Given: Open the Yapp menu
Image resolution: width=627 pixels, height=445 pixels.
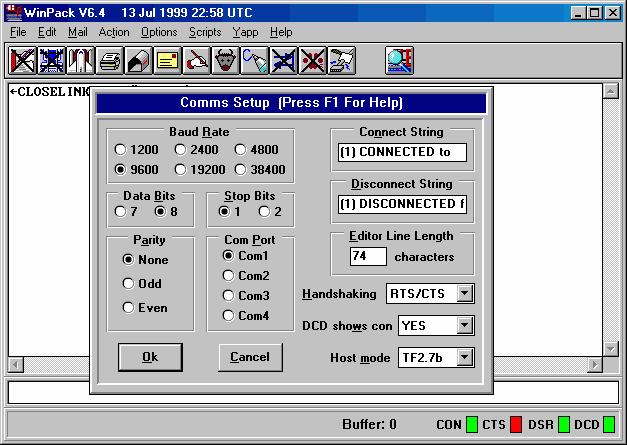Looking at the screenshot, I should (x=246, y=32).
